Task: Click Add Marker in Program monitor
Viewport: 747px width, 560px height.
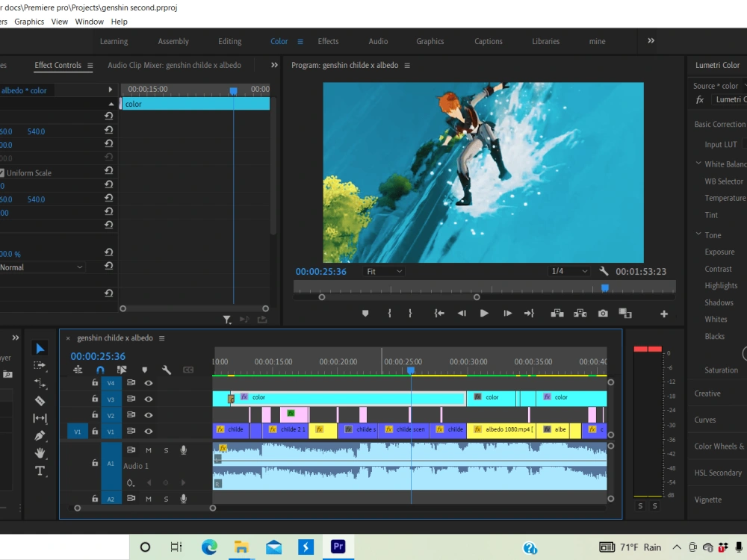Action: tap(365, 314)
